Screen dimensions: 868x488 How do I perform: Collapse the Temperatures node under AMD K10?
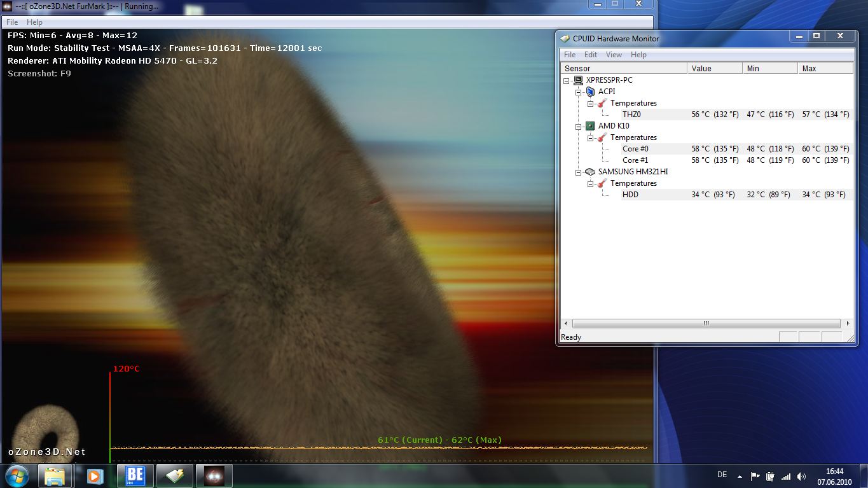pos(591,137)
